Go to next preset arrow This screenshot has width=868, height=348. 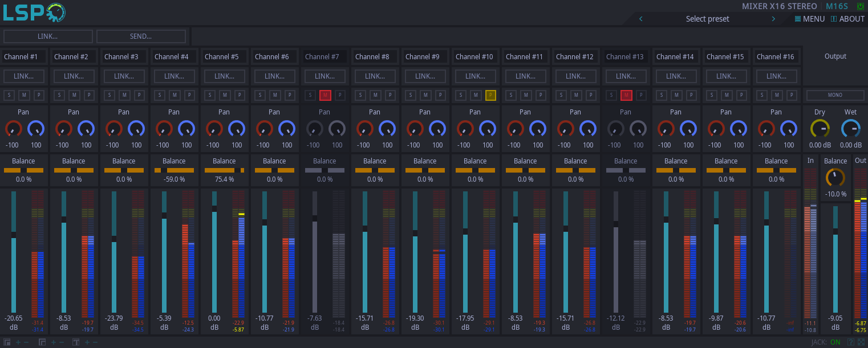click(773, 19)
